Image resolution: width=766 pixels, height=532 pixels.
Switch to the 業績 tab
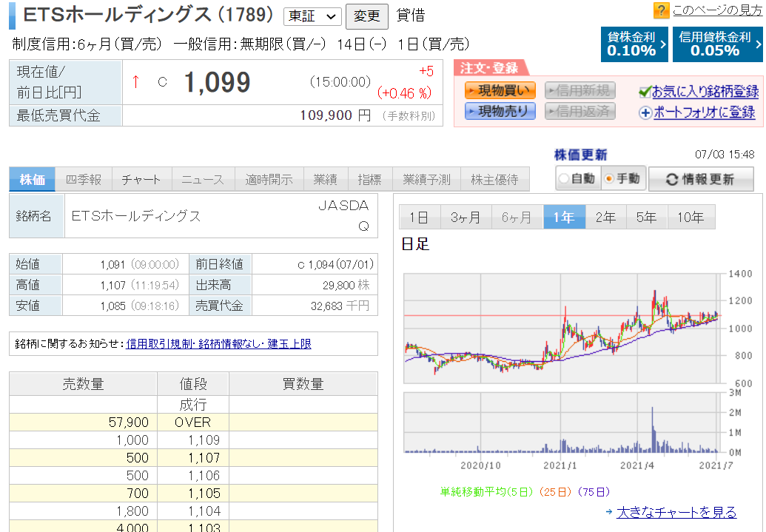click(x=326, y=179)
